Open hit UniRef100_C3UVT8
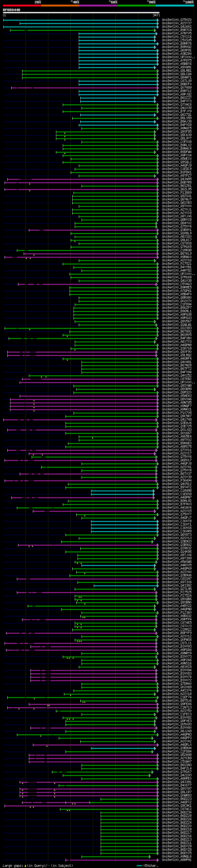197x868 pixels. (176, 521)
